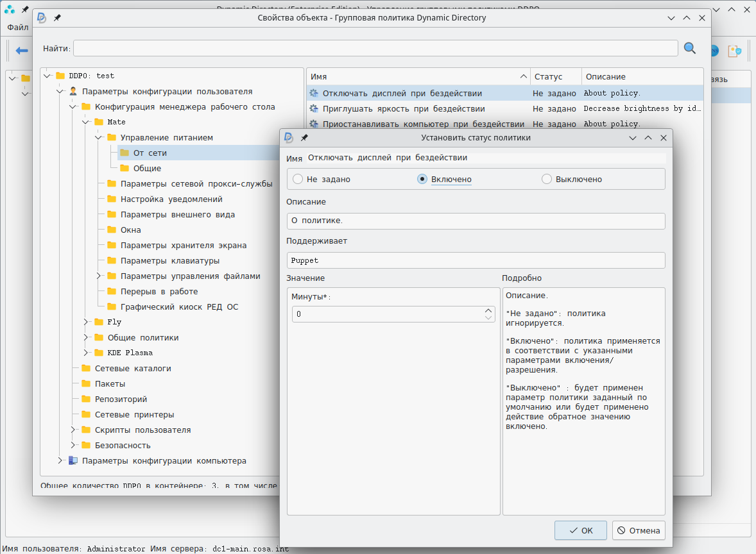This screenshot has height=554, width=756.
Task: Increase the Минуты value with up arrow
Action: [488, 311]
